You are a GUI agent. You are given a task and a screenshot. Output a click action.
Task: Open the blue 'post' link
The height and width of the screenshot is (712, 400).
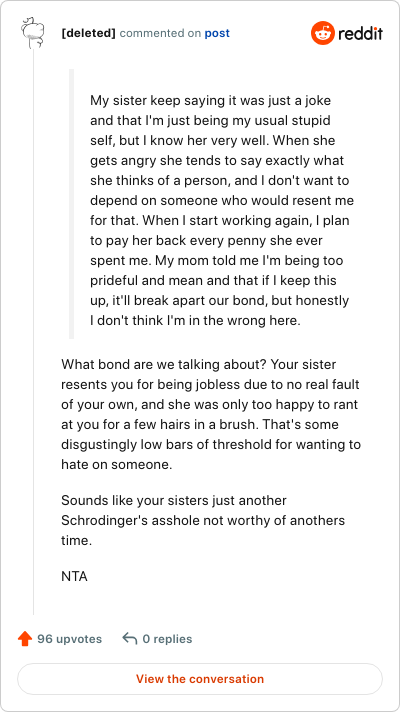click(217, 33)
